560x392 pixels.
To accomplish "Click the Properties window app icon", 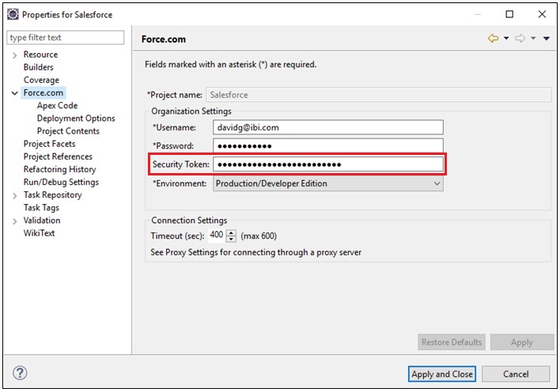I will pos(13,14).
